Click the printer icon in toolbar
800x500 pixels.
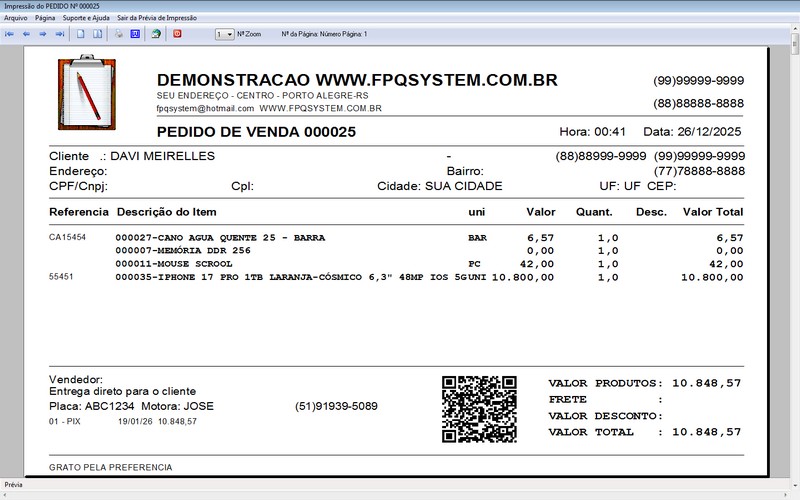[118, 34]
